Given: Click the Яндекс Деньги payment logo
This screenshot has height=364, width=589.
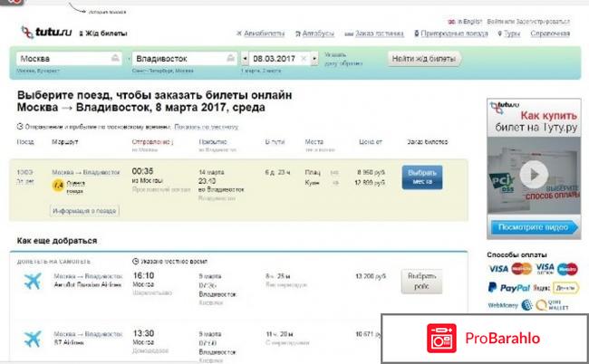Looking at the screenshot, I should (x=556, y=288).
